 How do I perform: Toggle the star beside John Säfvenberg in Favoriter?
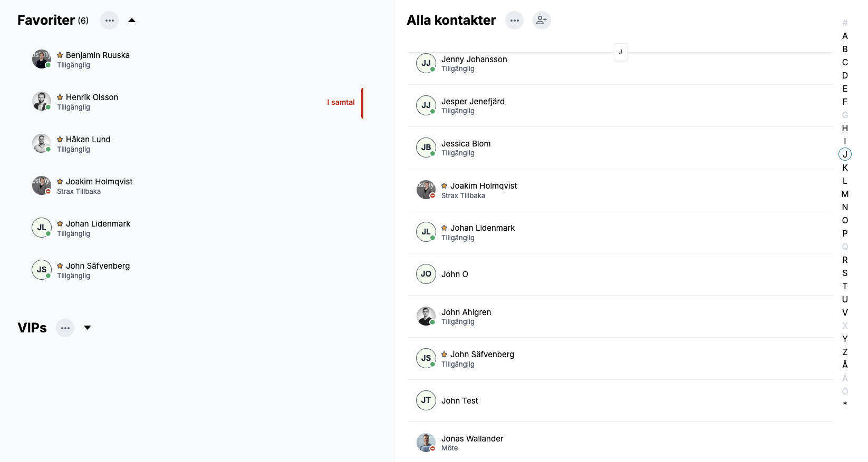(60, 266)
